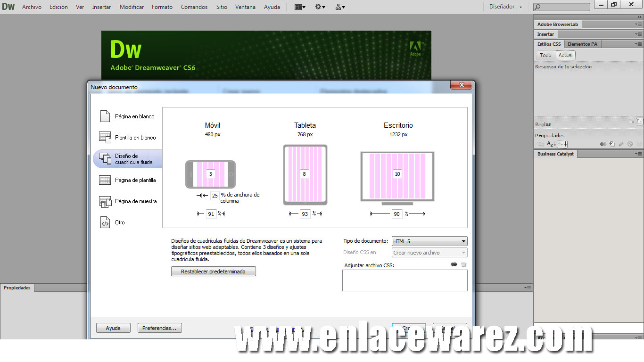Open Adobe BrowserLab panel options menu
644x362 pixels.
[638, 24]
